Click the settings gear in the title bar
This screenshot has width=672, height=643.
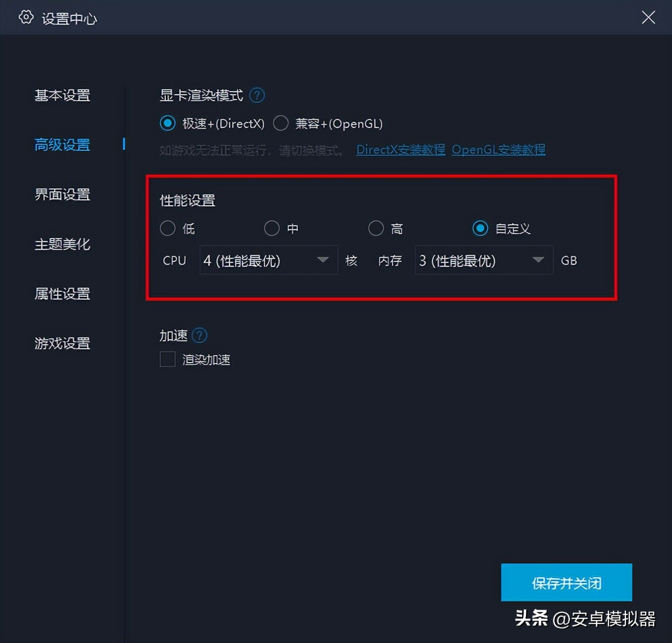25,17
